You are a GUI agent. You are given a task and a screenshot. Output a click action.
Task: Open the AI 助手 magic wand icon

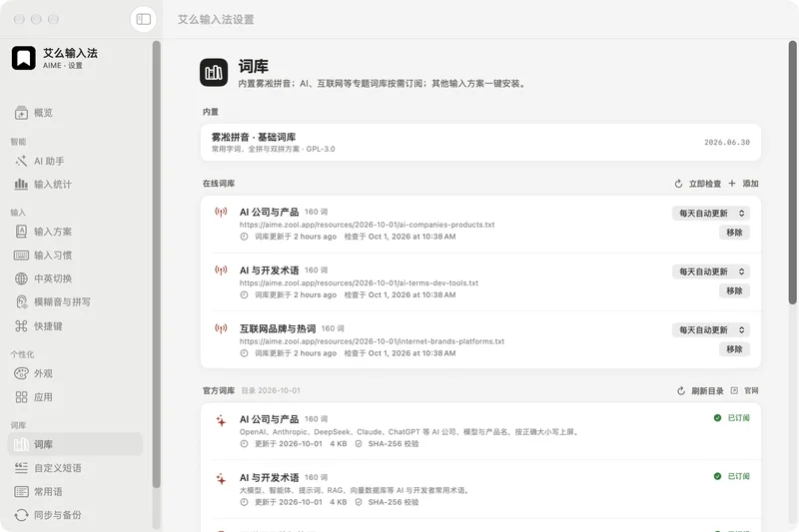tap(21, 161)
